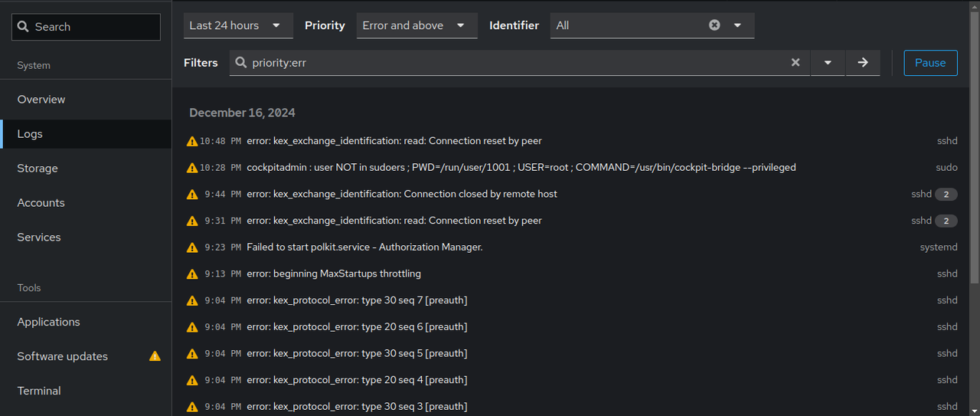
Task: Click warning icon of the seq 3 entry
Action: (x=192, y=406)
